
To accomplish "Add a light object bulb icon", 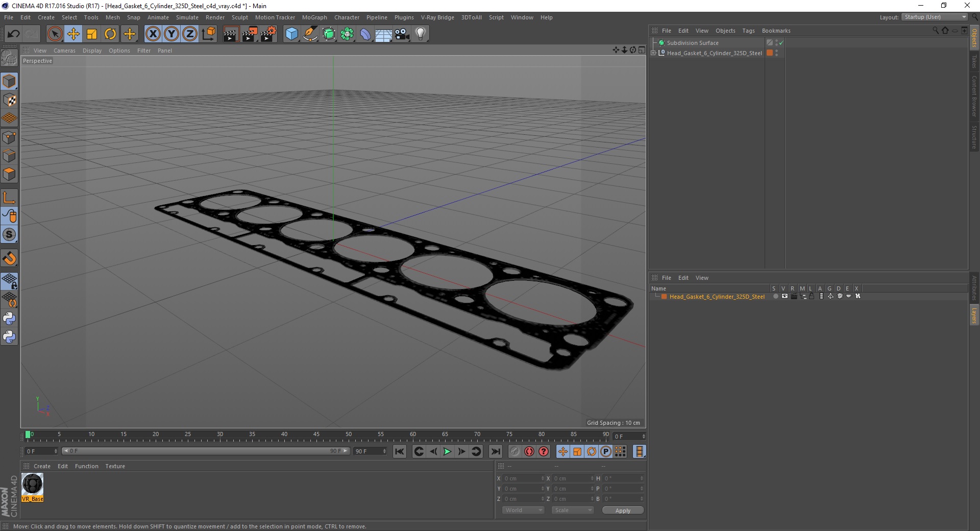I will pos(421,34).
